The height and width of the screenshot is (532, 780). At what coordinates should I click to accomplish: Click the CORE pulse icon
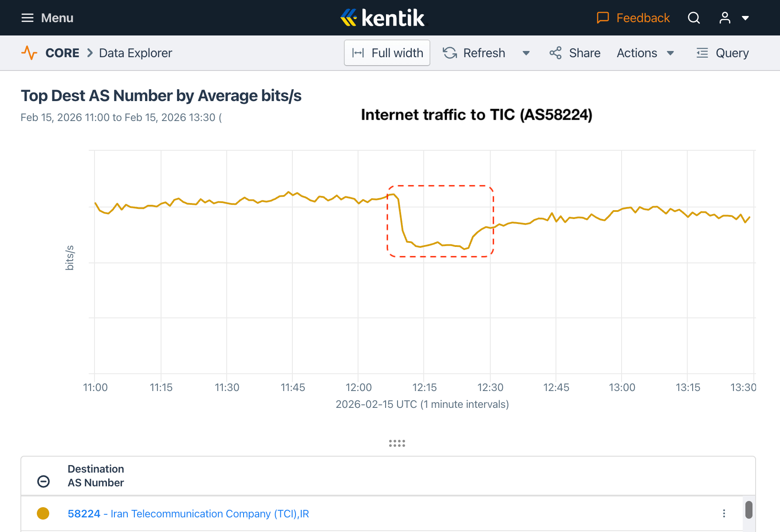pos(29,53)
